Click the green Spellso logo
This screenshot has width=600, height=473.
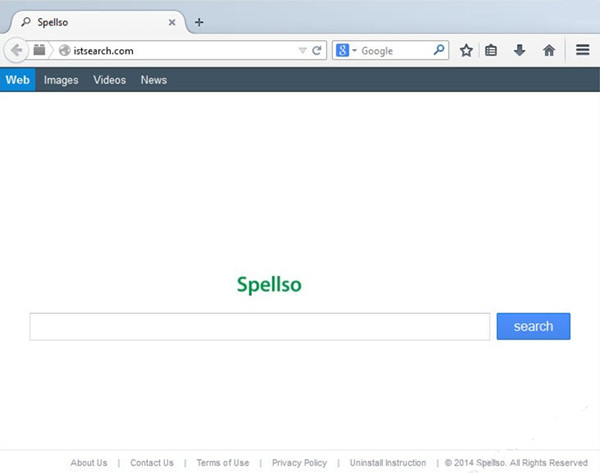(269, 285)
